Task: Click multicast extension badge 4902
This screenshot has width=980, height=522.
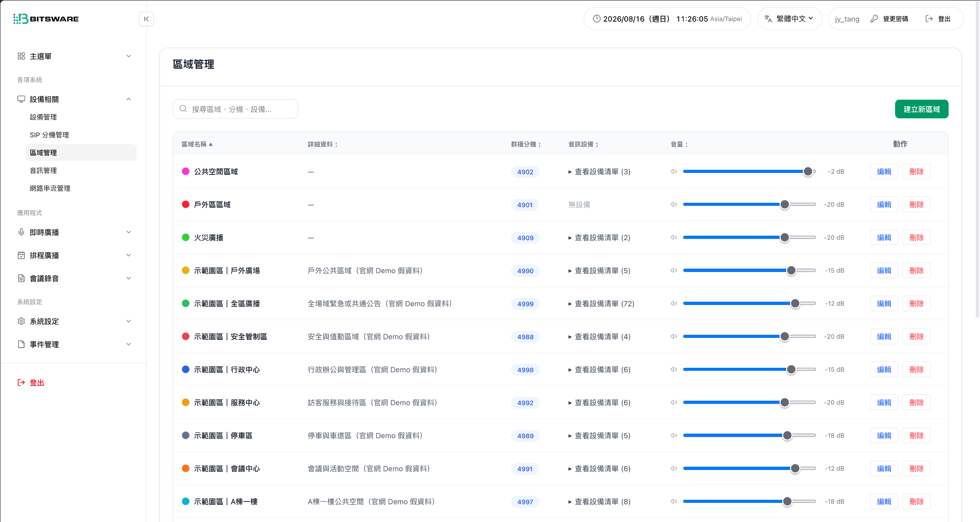Action: pos(525,171)
